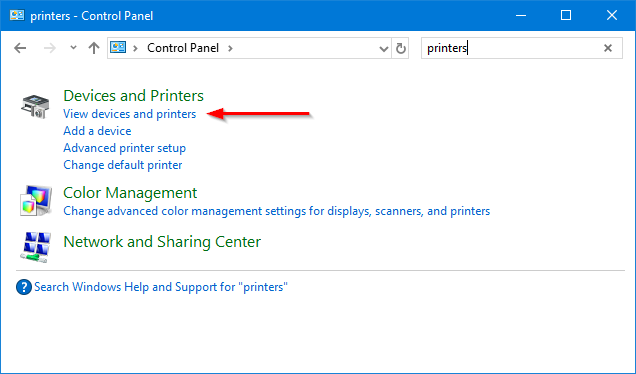Expand chevron before Control Panel breadcrumb

pos(135,49)
